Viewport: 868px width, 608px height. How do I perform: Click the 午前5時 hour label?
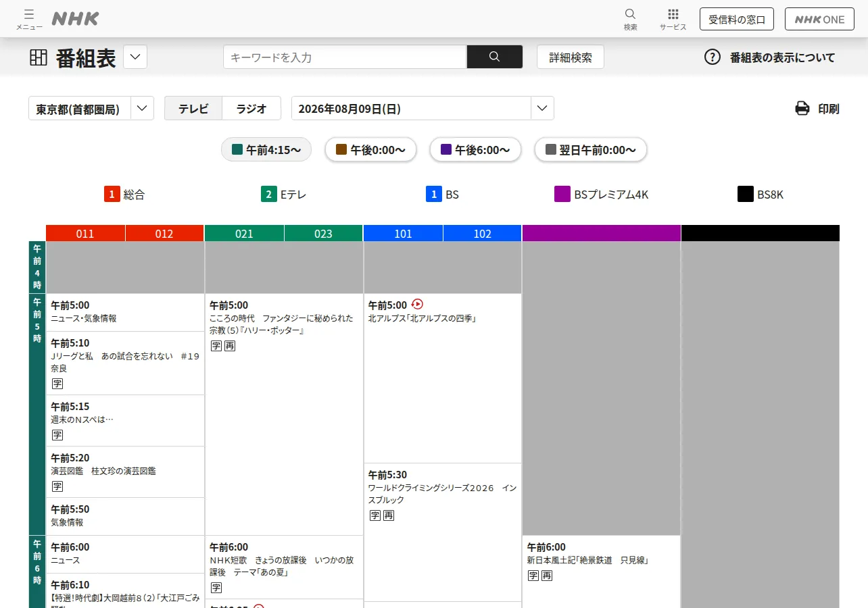pyautogui.click(x=37, y=414)
